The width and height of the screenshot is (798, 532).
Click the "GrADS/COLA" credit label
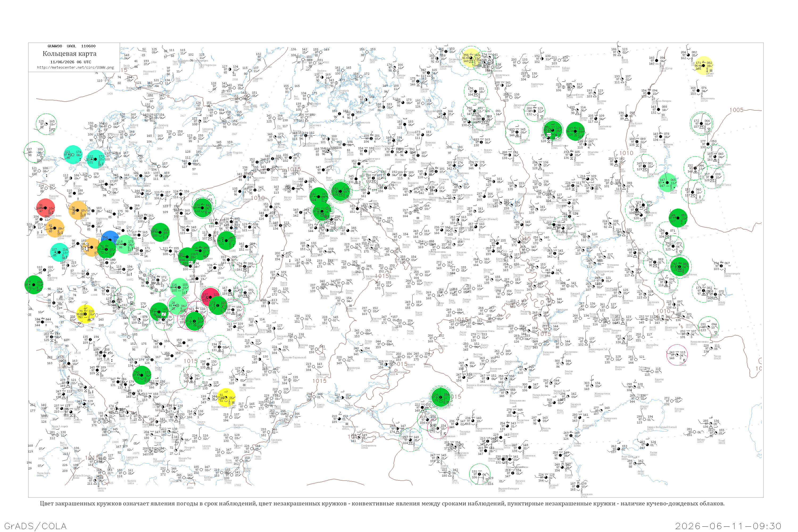(35, 526)
